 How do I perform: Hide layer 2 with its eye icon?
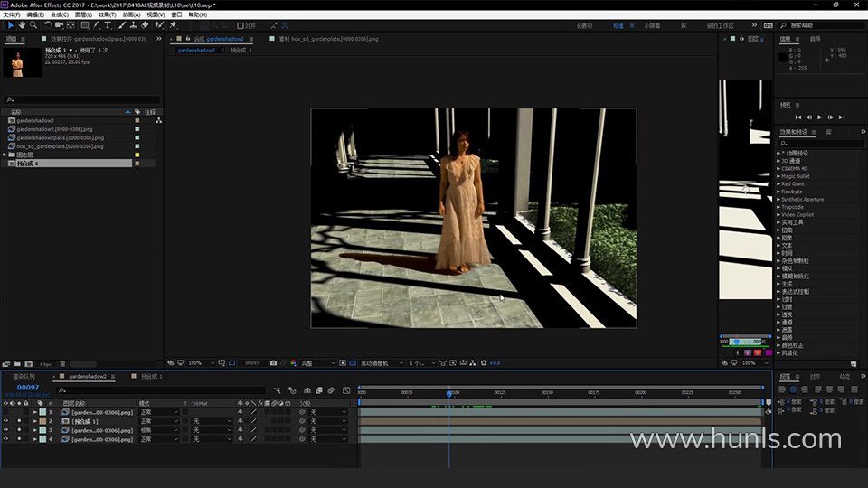[6, 421]
